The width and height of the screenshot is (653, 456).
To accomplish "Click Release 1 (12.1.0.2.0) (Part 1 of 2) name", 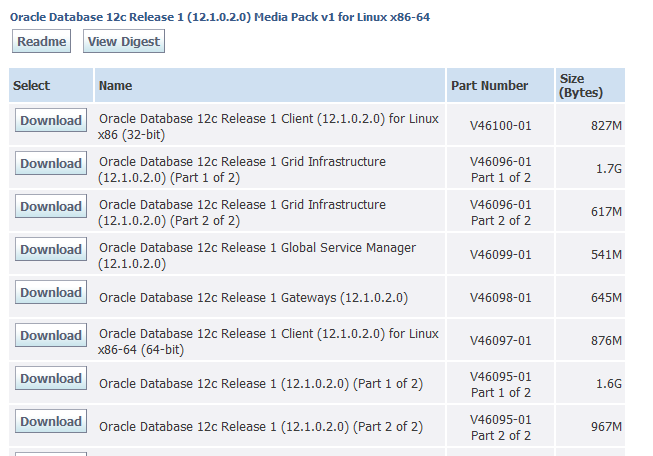I will point(261,384).
